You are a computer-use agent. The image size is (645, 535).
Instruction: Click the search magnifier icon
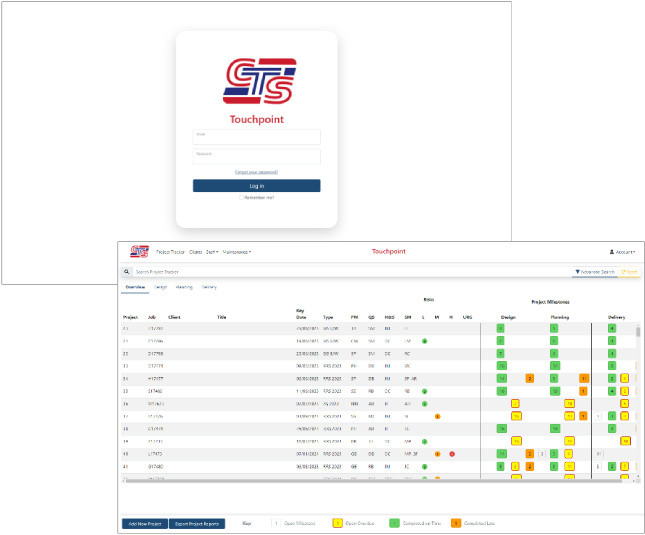click(126, 272)
